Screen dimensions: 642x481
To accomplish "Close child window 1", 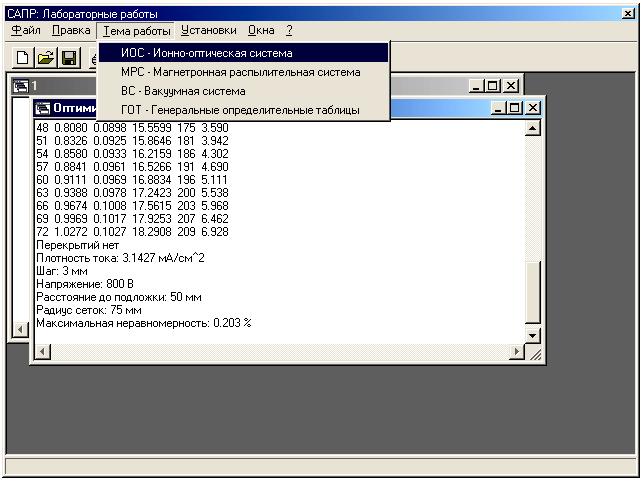I will 511,86.
